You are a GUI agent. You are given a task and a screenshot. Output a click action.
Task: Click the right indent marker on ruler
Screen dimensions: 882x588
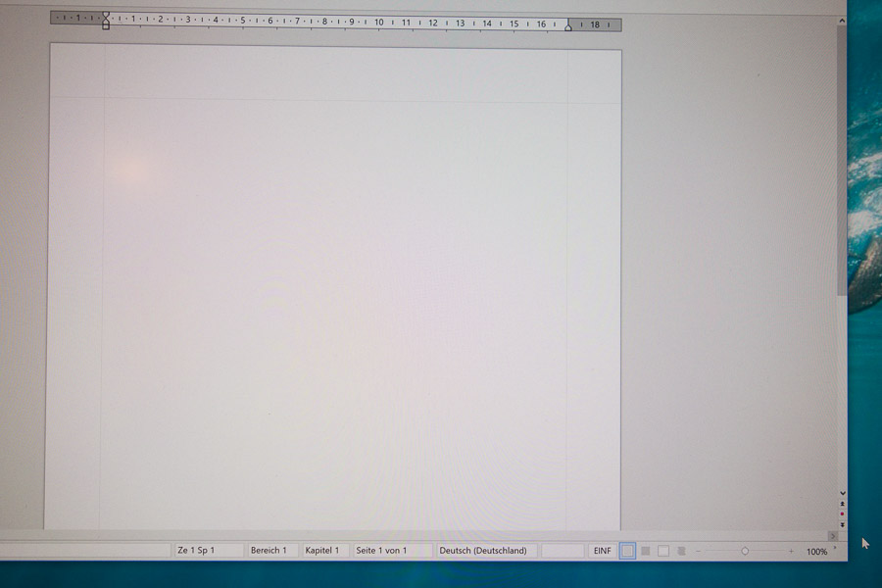568,25
